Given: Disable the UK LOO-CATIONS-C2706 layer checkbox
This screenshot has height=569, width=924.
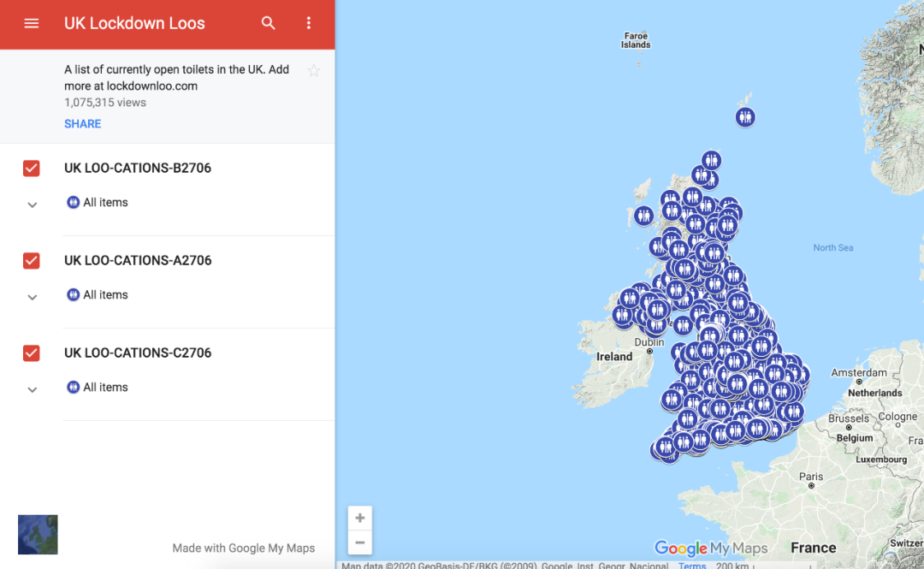Looking at the screenshot, I should 32,353.
